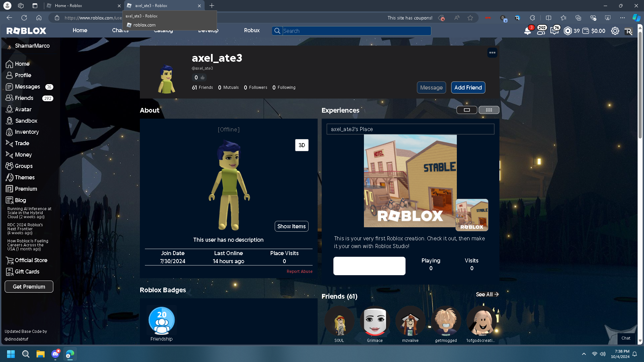Open the messages icon showing 76 in navbar
Viewport: 644px width, 362px height.
pos(555,31)
